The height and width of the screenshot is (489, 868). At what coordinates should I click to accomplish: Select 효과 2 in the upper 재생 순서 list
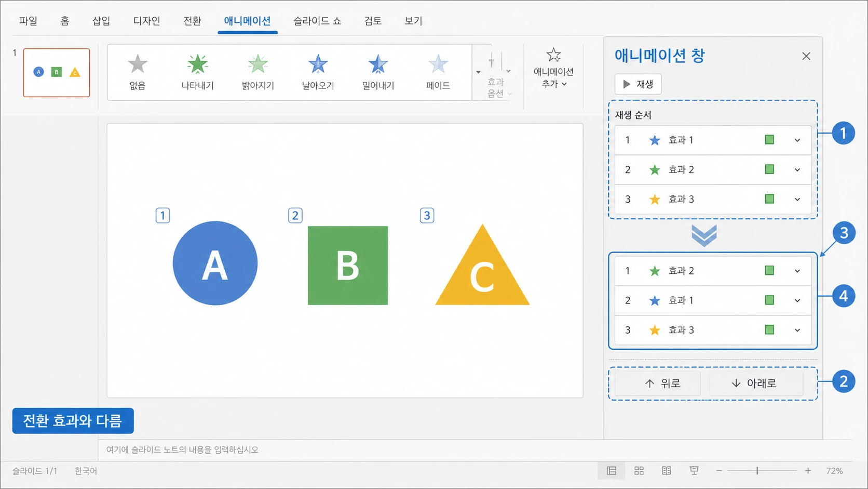pyautogui.click(x=713, y=169)
